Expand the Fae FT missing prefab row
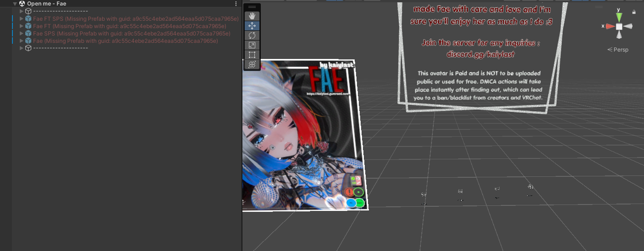 [x=21, y=26]
